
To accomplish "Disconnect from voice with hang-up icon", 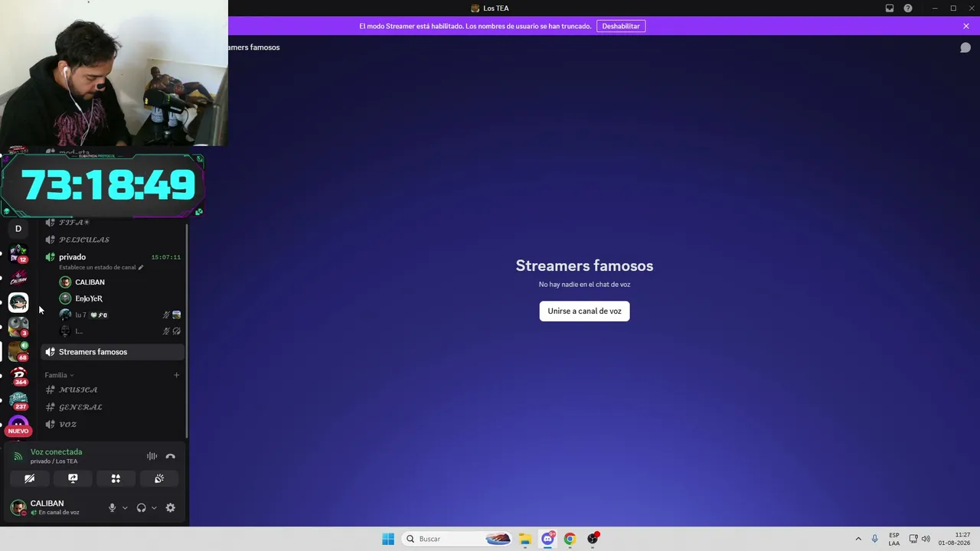I will (170, 456).
